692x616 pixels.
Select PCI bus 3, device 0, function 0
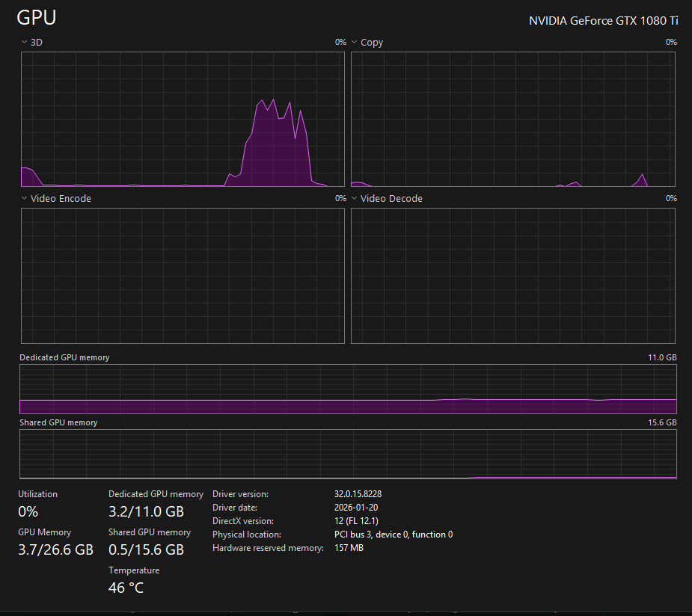click(394, 534)
